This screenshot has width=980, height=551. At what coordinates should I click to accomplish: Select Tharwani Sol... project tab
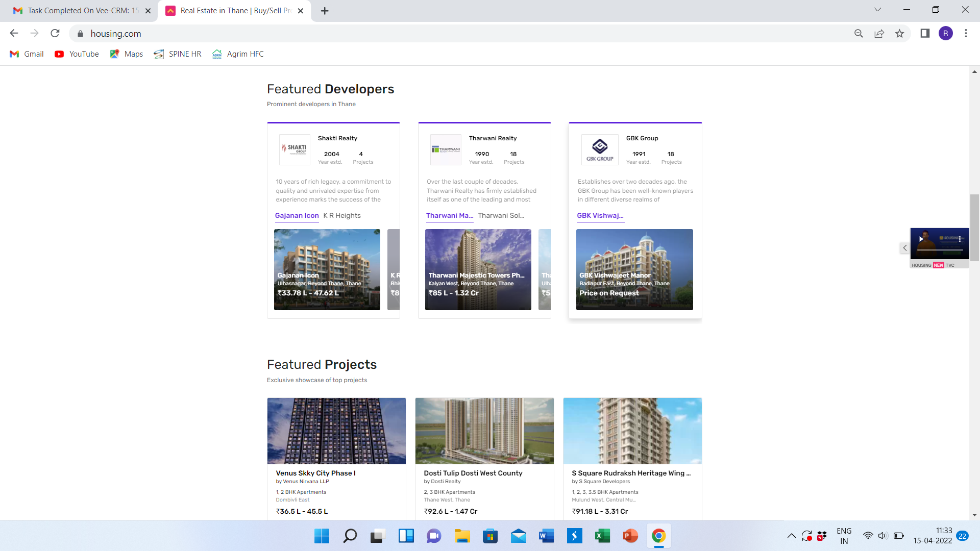click(x=501, y=216)
